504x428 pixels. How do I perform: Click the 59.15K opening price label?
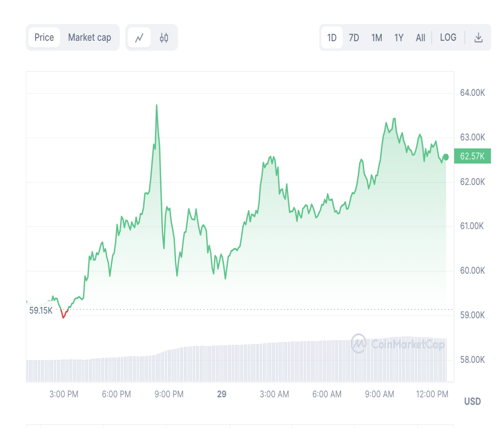[x=41, y=311]
